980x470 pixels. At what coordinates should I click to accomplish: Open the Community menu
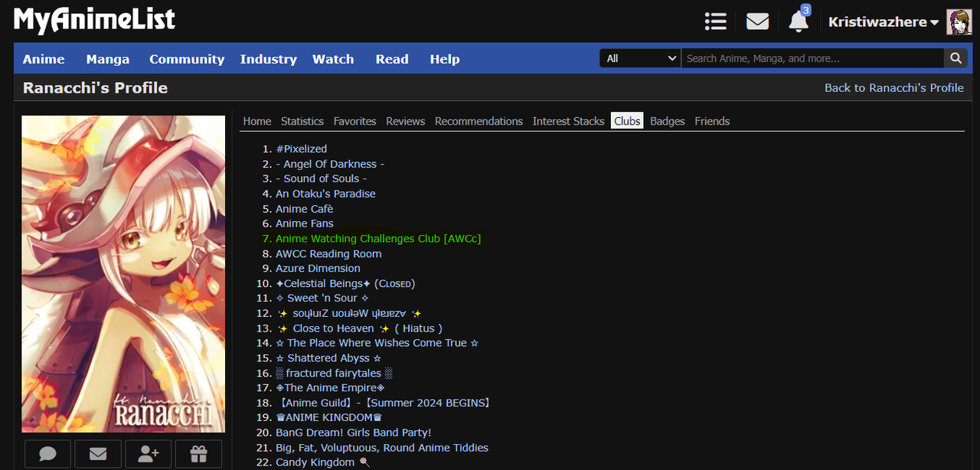(x=187, y=59)
